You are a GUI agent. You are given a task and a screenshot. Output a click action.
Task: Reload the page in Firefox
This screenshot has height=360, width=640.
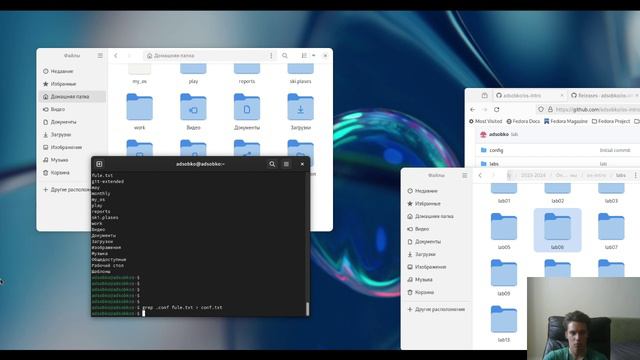(x=496, y=109)
